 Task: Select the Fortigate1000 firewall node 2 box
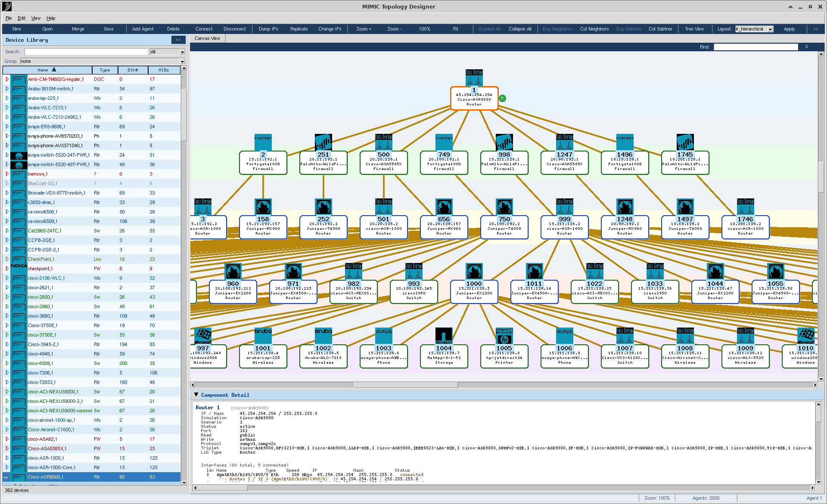263,163
